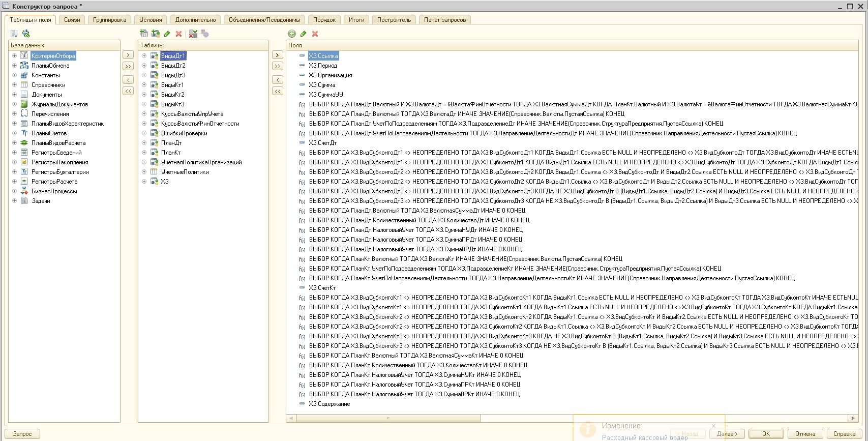The height and width of the screenshot is (441, 868).
Task: Click the grayed virtual table parameters icon
Action: [205, 34]
